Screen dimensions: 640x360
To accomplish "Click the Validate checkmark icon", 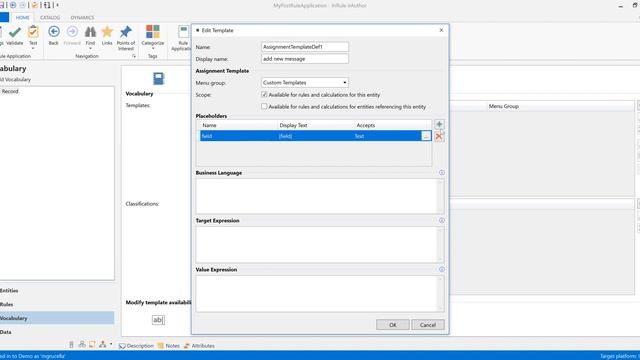I will [15, 32].
